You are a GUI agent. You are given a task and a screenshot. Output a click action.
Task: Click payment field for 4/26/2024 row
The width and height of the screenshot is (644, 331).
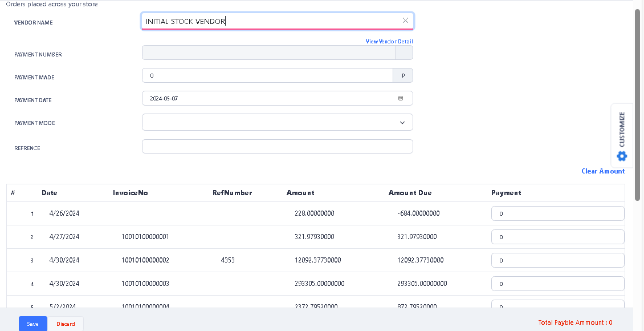[x=557, y=213]
